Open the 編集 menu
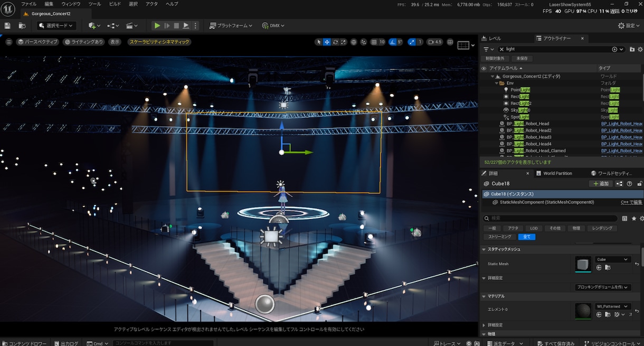 [49, 4]
